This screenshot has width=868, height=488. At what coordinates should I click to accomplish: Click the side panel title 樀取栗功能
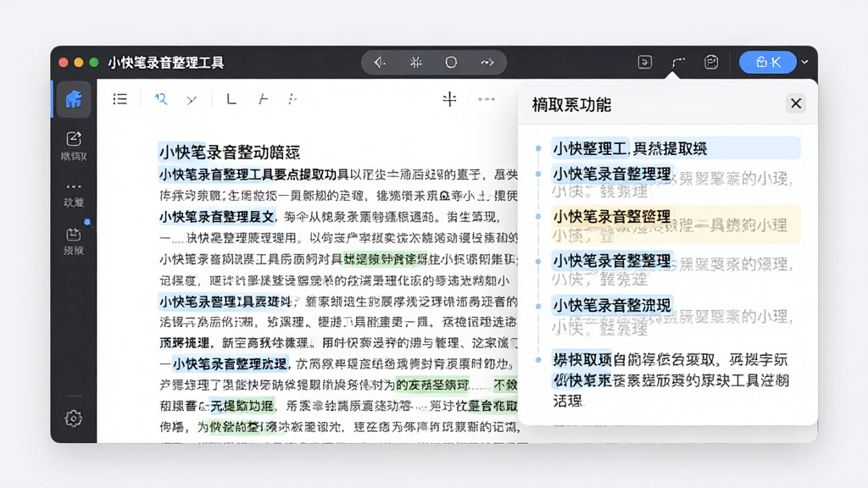pos(571,104)
